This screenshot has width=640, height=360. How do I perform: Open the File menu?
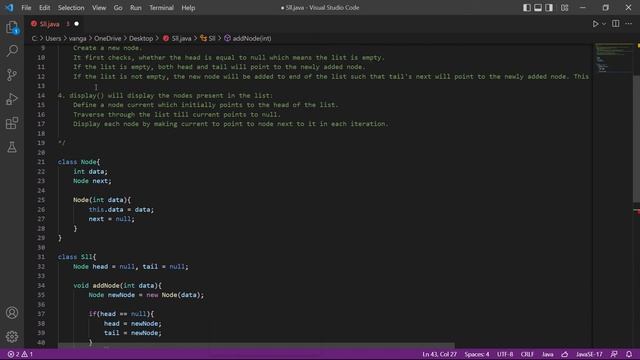[26, 8]
